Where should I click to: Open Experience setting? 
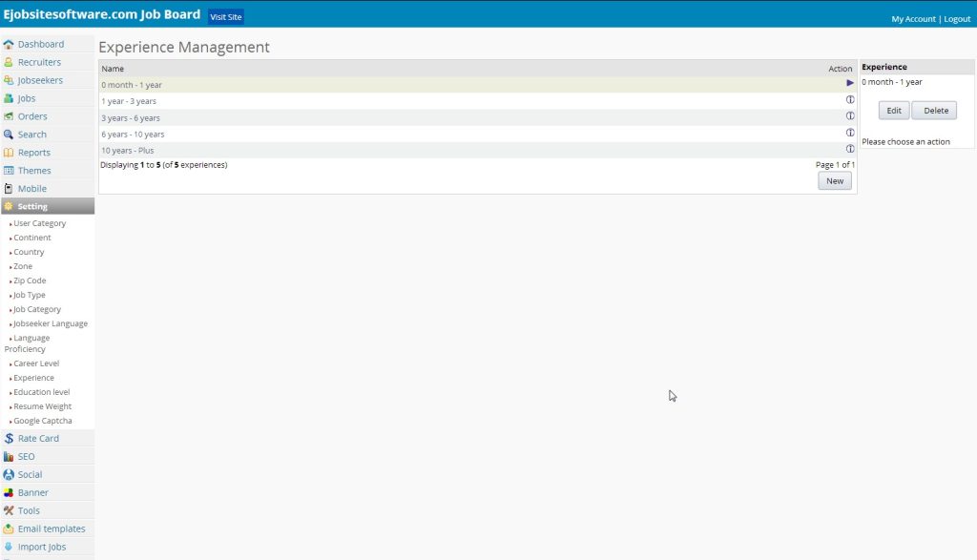[x=33, y=378]
